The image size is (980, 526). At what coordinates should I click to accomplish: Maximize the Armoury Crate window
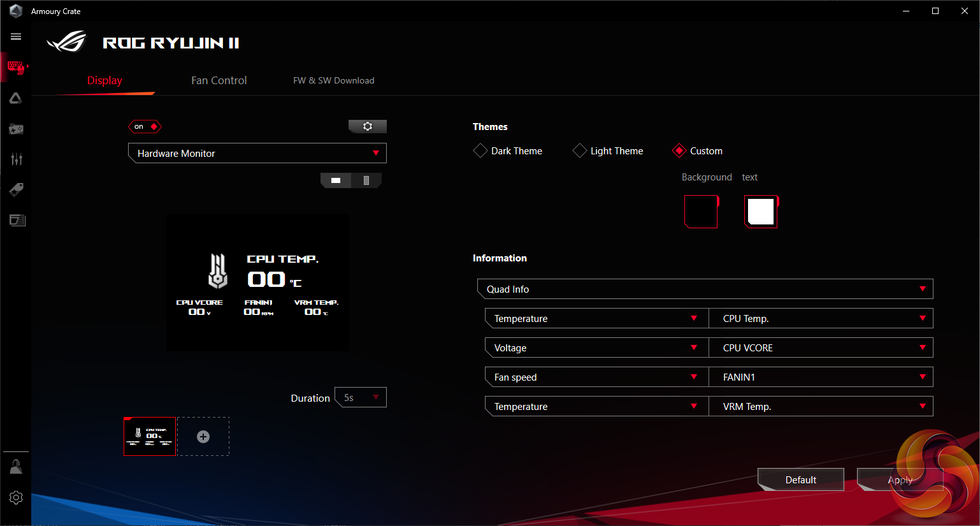pyautogui.click(x=935, y=11)
